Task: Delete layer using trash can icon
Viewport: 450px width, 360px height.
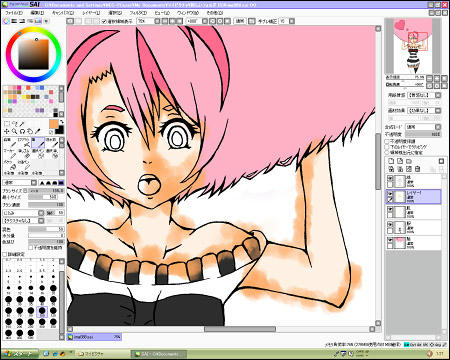Action: 418,169
